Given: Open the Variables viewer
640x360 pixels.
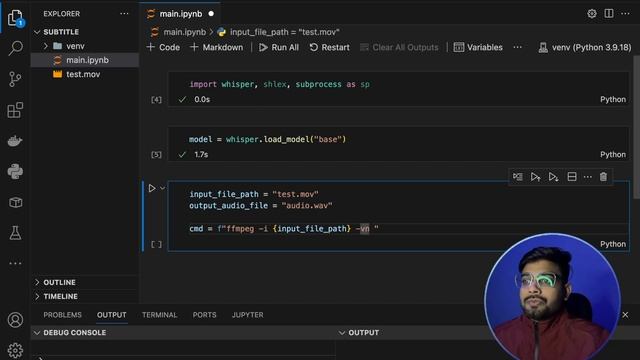Looking at the screenshot, I should (478, 47).
